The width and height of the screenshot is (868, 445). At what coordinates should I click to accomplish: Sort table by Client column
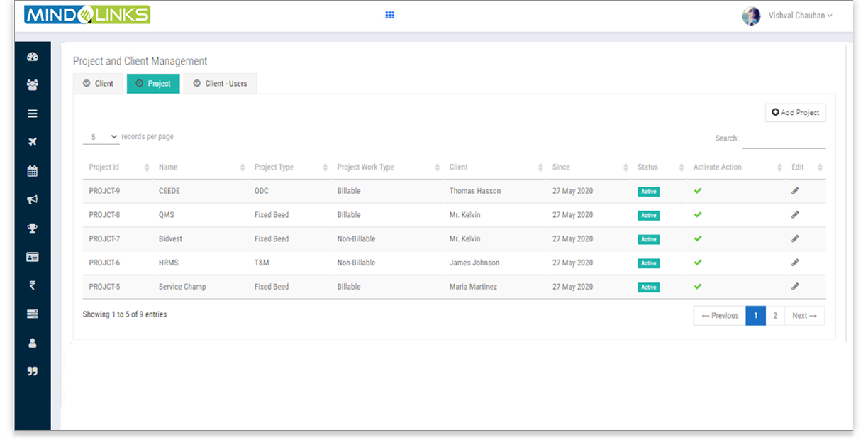[x=495, y=167]
